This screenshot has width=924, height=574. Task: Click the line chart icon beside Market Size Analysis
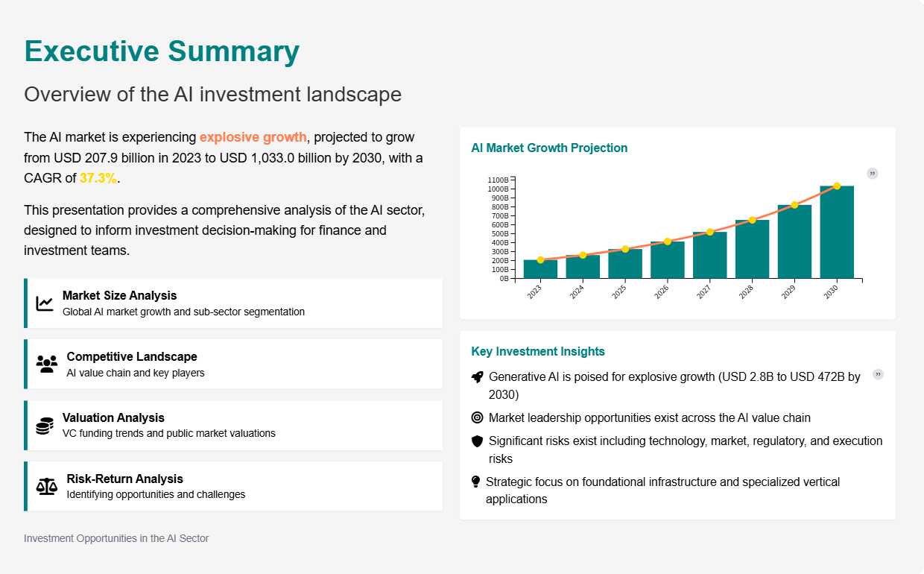[x=45, y=303]
